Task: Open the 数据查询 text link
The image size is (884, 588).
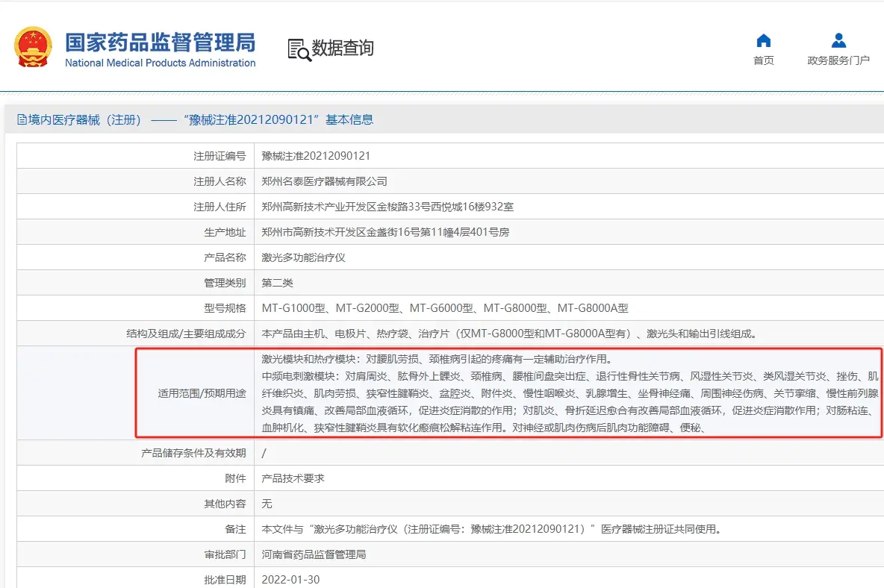Action: click(x=343, y=49)
